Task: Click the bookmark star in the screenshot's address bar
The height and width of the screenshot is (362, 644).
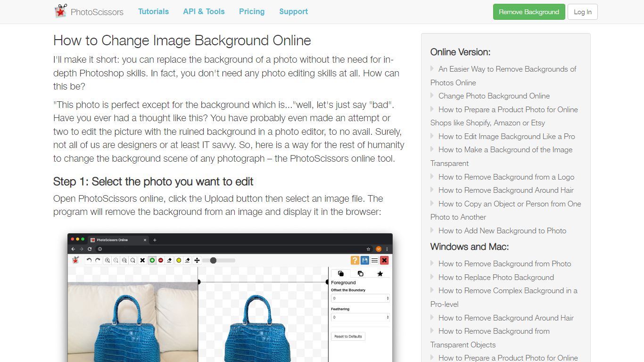Action: [368, 249]
